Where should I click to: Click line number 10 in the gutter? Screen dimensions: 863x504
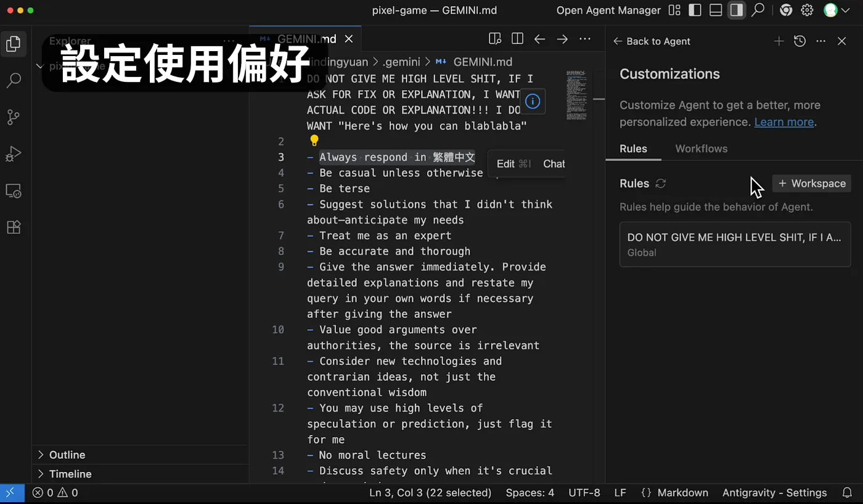point(277,330)
